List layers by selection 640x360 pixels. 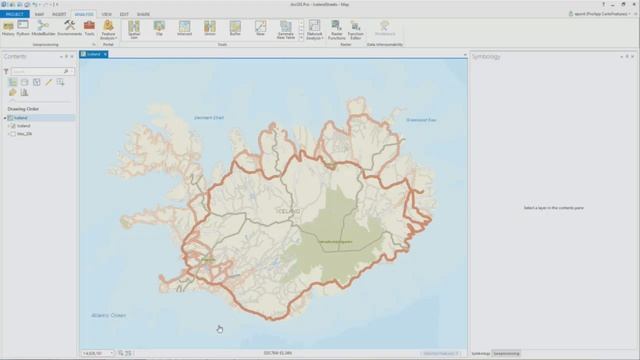(x=37, y=82)
